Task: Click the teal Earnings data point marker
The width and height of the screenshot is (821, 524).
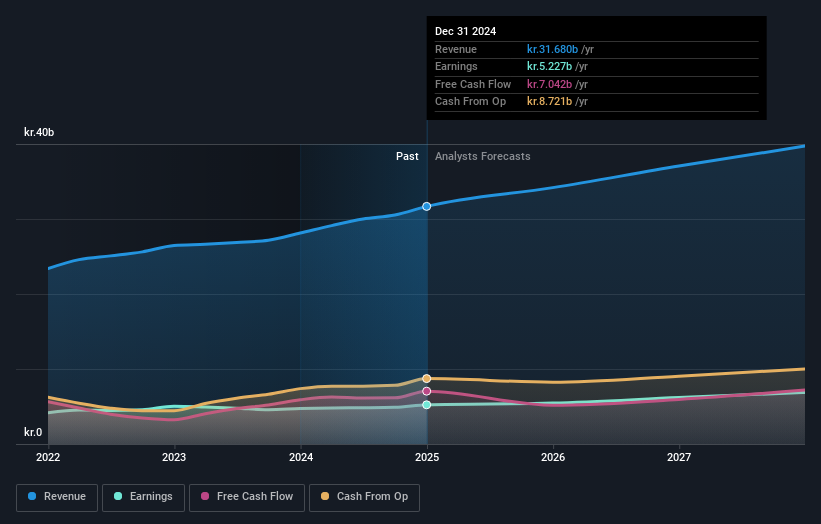Action: 427,405
